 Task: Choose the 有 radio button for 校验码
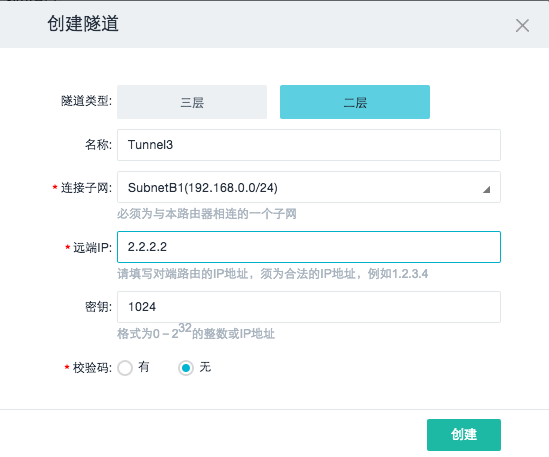(125, 368)
